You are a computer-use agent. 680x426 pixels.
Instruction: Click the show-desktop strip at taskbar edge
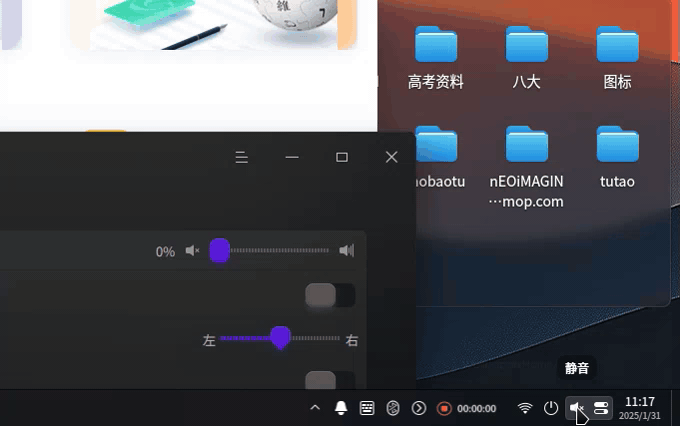click(x=675, y=408)
